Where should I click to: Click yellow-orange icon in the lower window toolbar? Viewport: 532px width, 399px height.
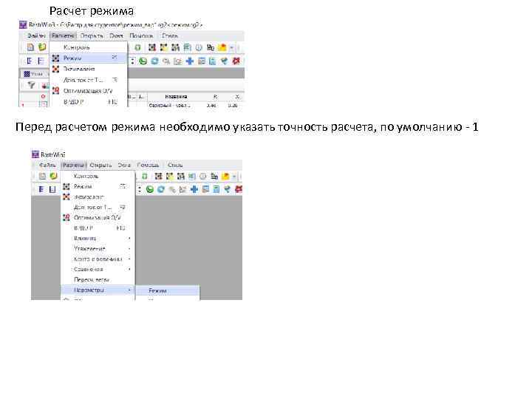[225, 177]
